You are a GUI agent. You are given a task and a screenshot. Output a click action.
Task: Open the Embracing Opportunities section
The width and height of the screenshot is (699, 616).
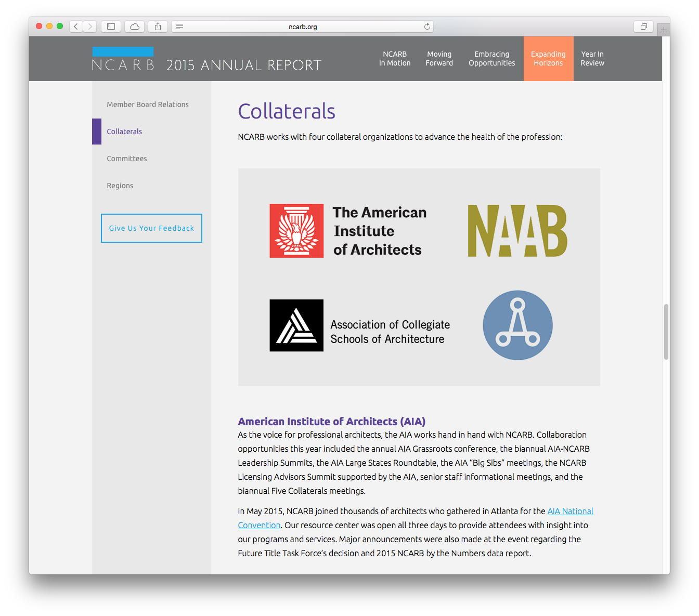(492, 59)
